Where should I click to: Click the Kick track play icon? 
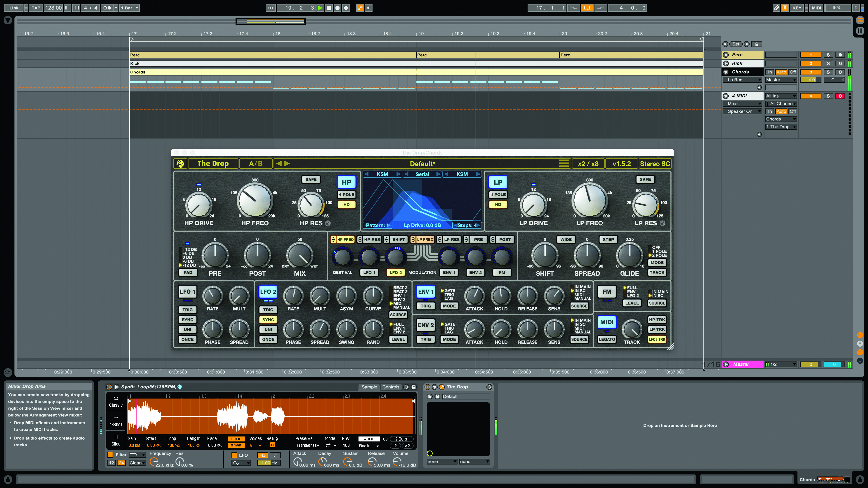pyautogui.click(x=726, y=63)
